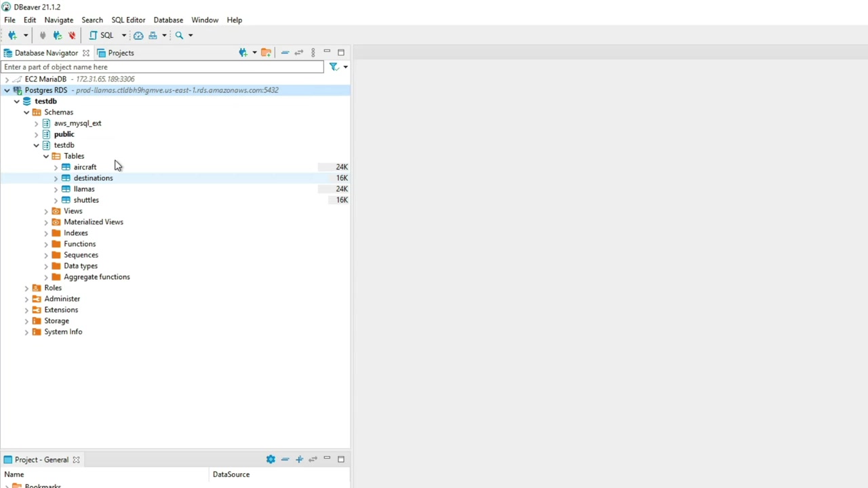Click the New Folder icon in navigator
868x488 pixels.
coord(266,53)
